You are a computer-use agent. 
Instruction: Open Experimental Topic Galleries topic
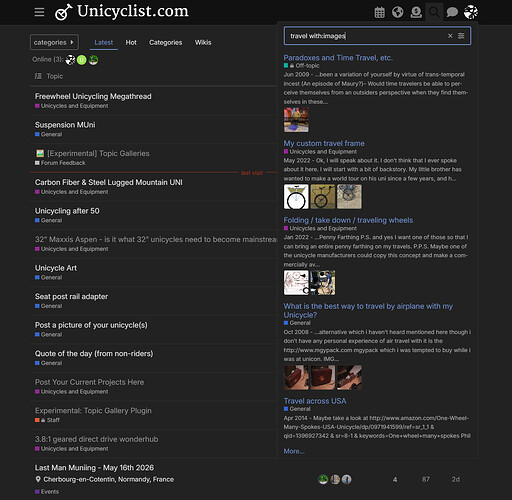pos(98,153)
